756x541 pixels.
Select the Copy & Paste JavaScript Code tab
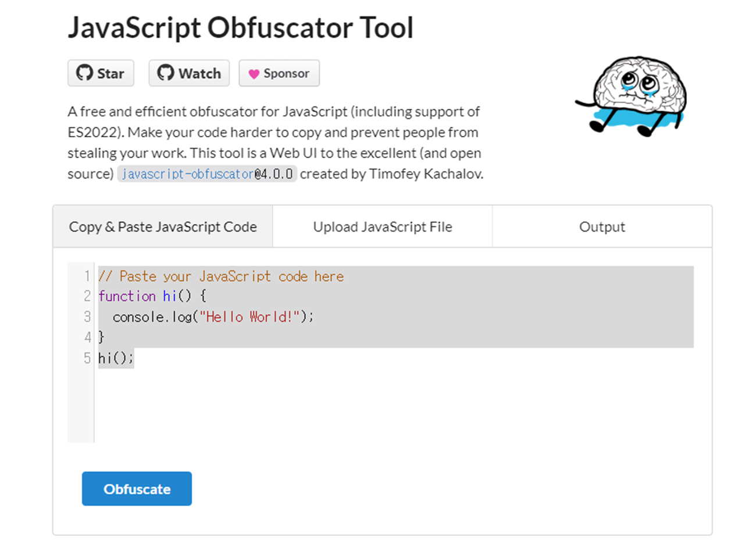click(x=163, y=227)
